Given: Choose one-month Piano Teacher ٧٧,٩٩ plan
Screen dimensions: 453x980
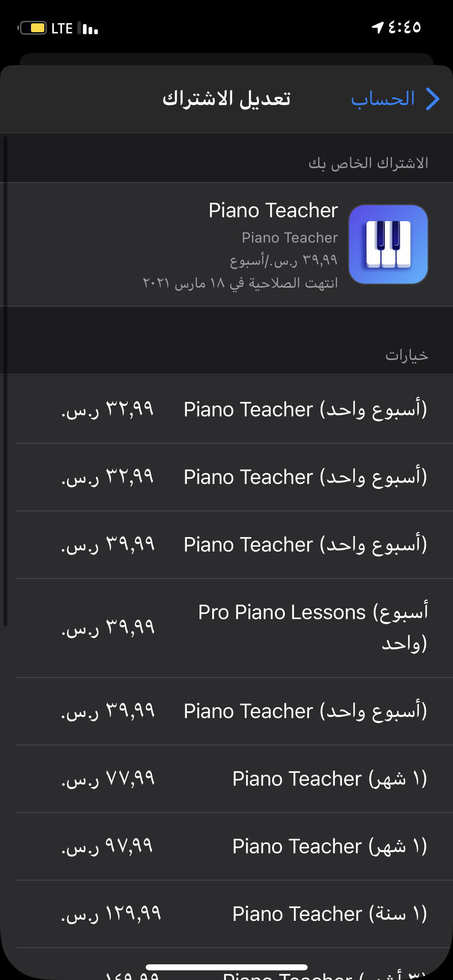Looking at the screenshot, I should pyautogui.click(x=234, y=779).
